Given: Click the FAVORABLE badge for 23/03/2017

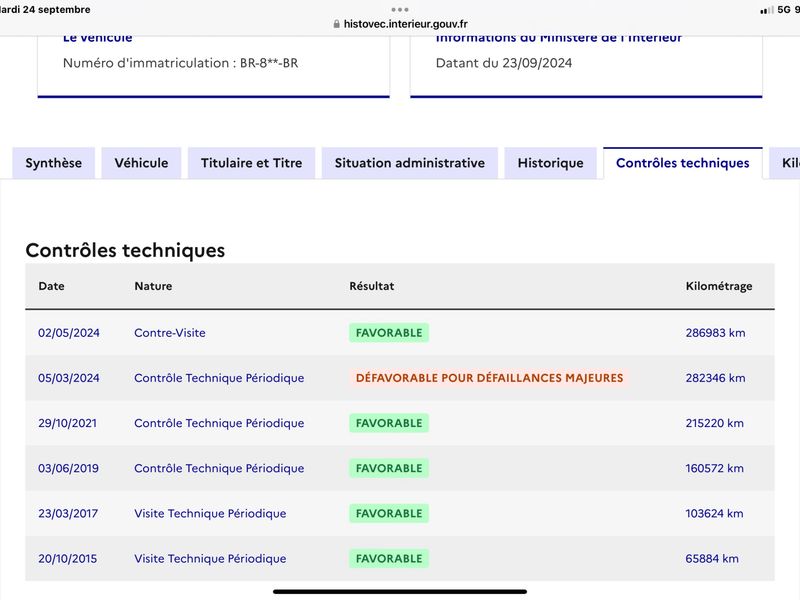Looking at the screenshot, I should 389,513.
